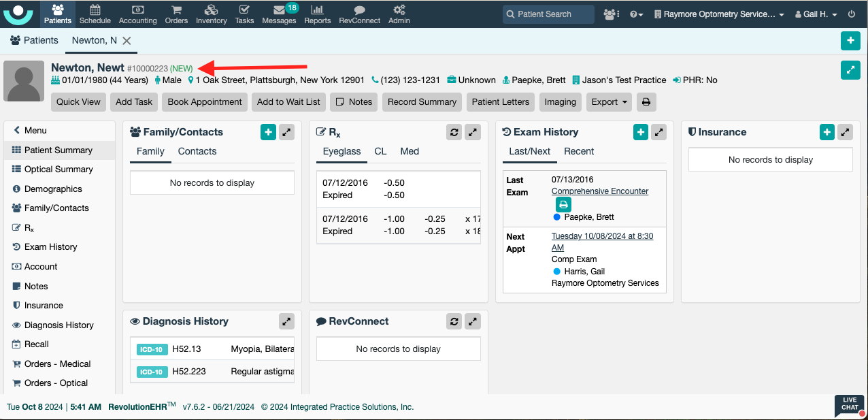
Task: Click the Patient Search field
Action: tap(549, 14)
